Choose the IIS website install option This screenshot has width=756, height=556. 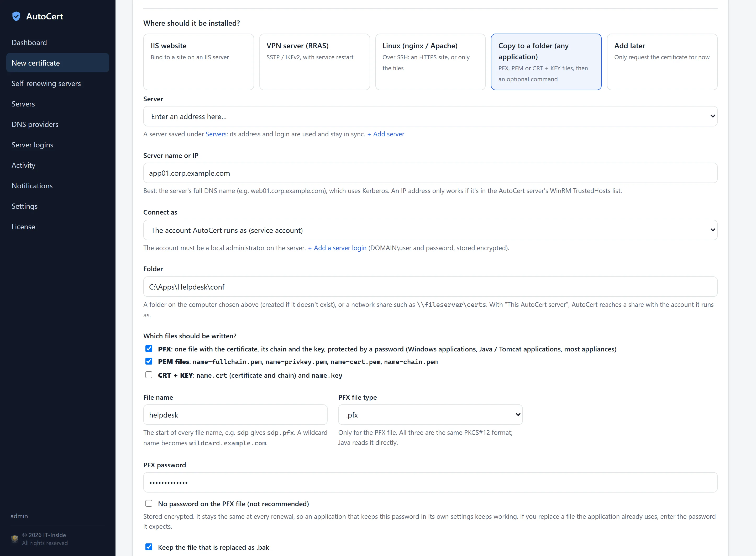(198, 62)
